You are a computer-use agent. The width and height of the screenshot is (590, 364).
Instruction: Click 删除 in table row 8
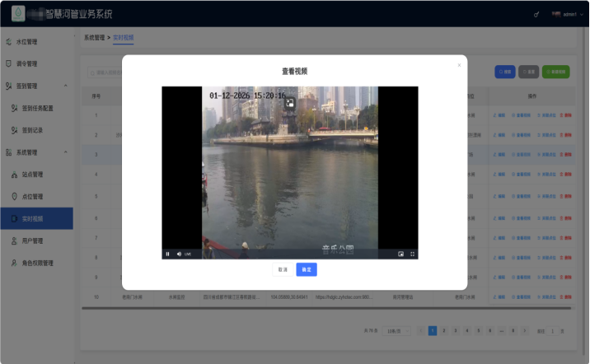565,258
